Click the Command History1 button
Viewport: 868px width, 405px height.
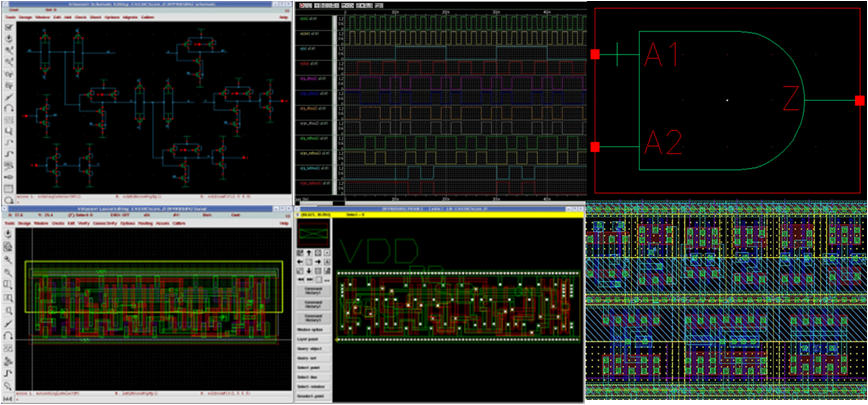(312, 291)
